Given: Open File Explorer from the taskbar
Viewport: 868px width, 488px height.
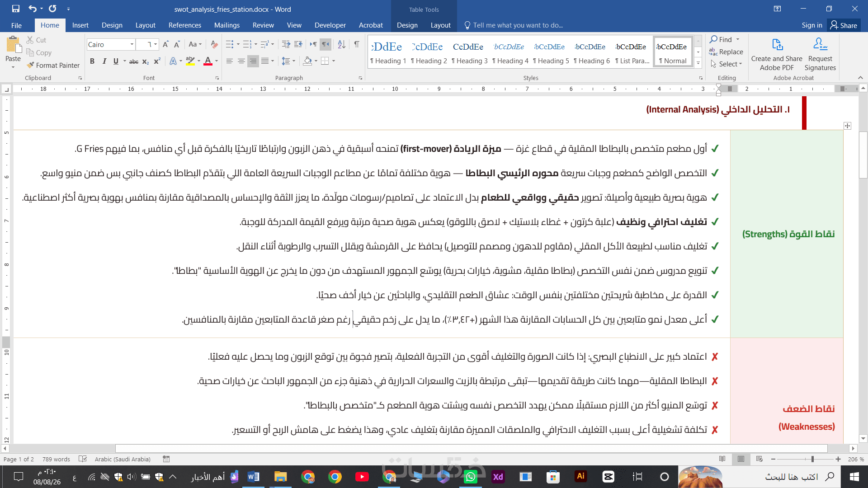Looking at the screenshot, I should pos(281,477).
